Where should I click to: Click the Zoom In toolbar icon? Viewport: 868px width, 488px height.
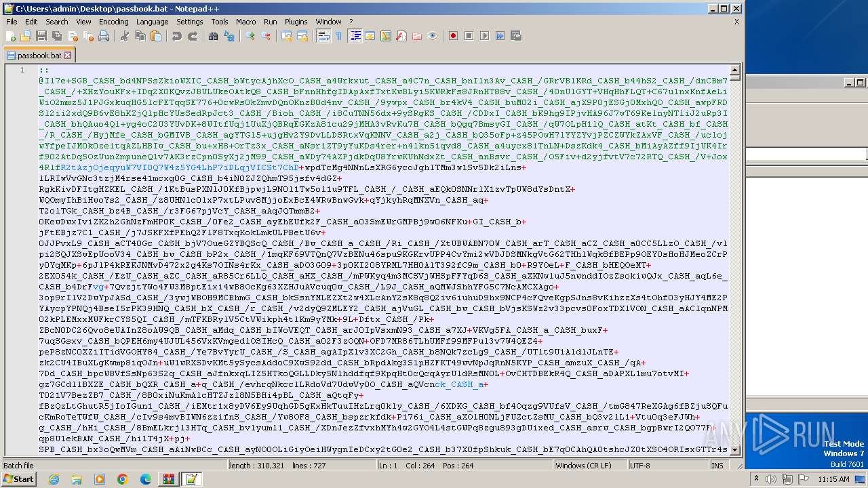coord(250,36)
